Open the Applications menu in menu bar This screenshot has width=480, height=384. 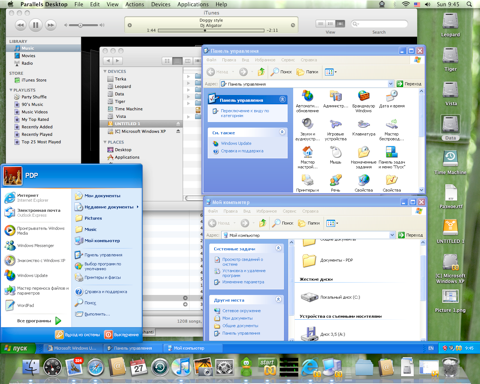click(x=193, y=4)
